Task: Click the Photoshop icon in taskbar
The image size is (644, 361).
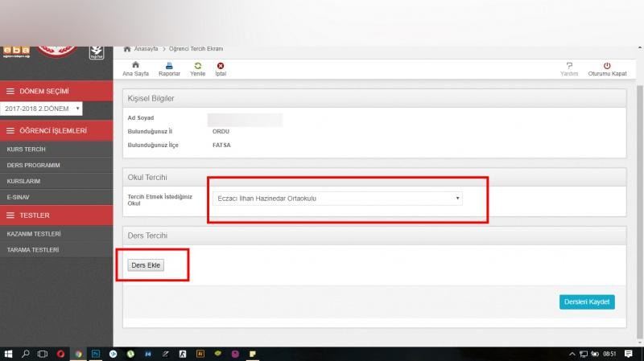Action: (x=95, y=354)
